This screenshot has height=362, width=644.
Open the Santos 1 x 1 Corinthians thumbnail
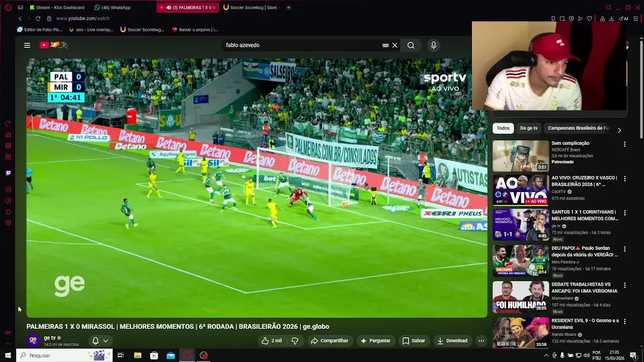521,225
